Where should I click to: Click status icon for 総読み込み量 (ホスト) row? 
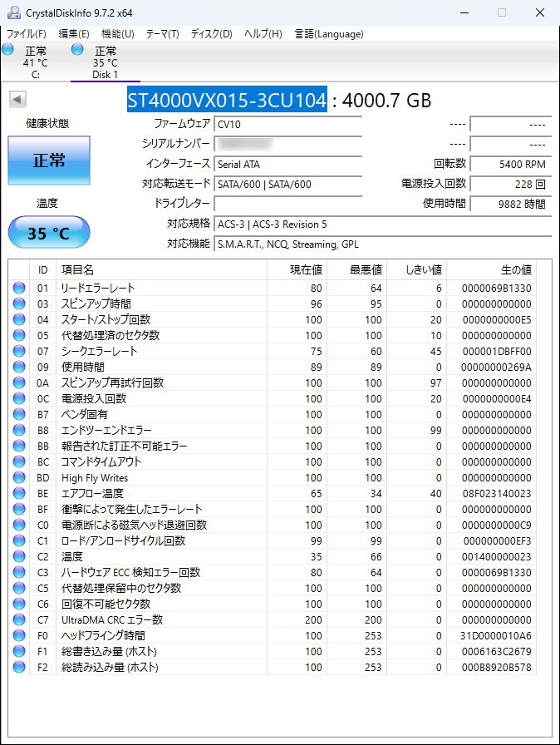tap(19, 667)
